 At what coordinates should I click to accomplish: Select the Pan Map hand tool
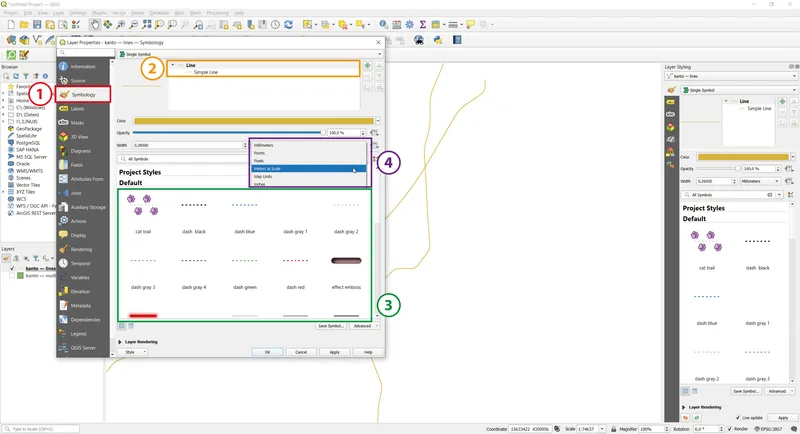pyautogui.click(x=95, y=24)
